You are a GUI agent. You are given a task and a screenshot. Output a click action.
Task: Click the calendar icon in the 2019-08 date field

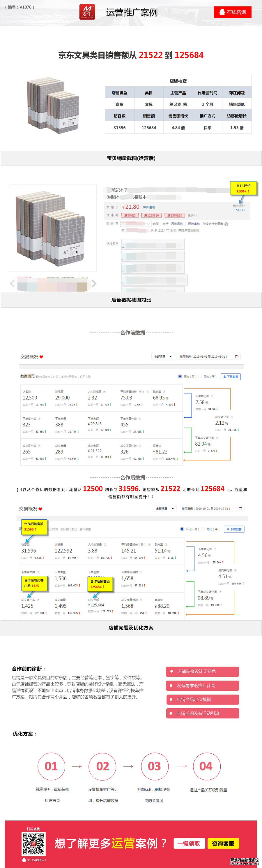(237, 356)
